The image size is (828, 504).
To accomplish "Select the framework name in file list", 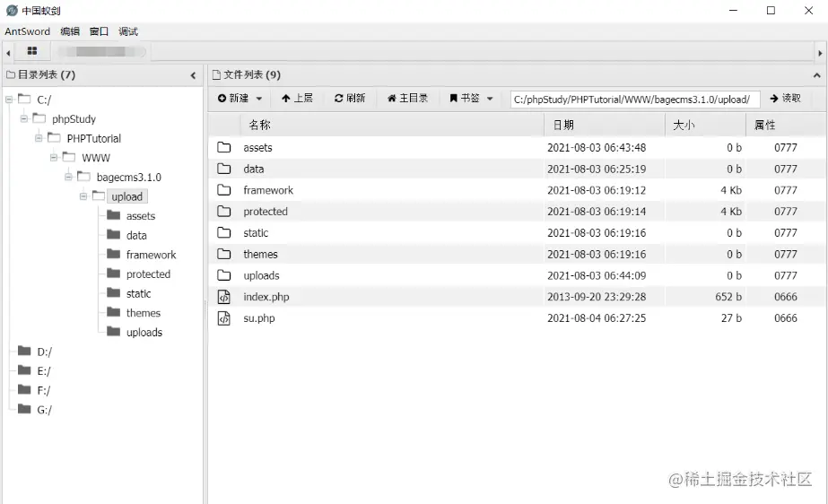I will 268,190.
